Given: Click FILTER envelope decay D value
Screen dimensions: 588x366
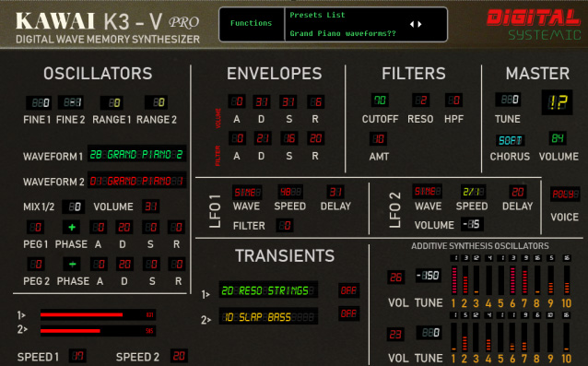Looking at the screenshot, I should 263,138.
